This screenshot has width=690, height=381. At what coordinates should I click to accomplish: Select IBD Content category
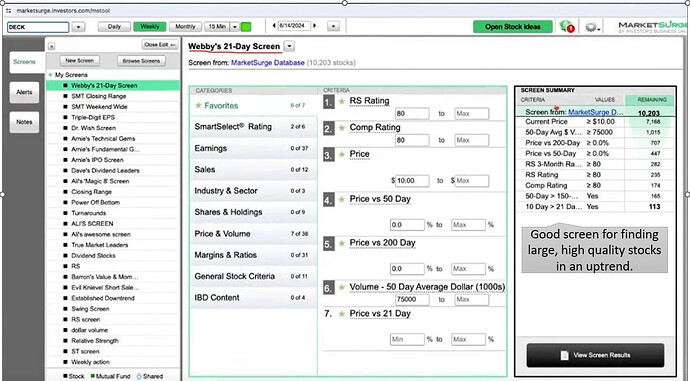[x=253, y=297]
